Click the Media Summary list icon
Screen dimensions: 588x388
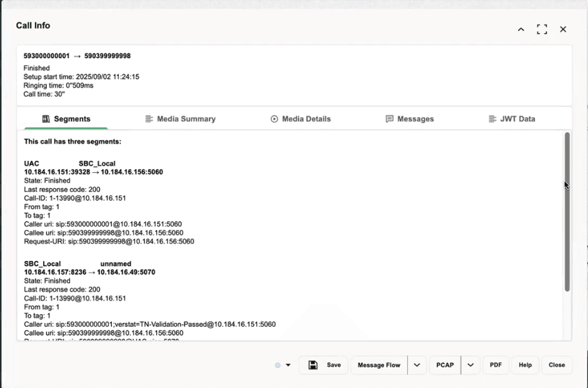click(149, 119)
